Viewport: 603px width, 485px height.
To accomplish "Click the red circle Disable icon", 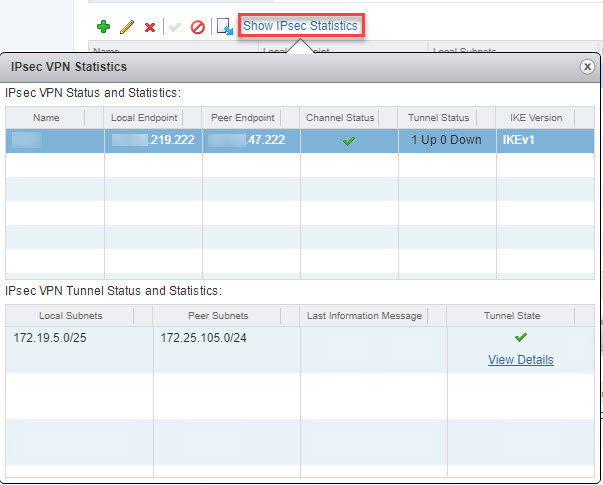I will point(198,26).
